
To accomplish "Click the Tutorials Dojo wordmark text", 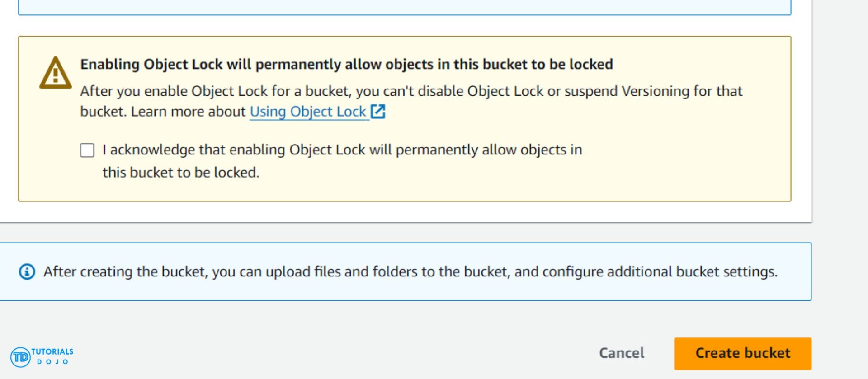I will tap(52, 356).
